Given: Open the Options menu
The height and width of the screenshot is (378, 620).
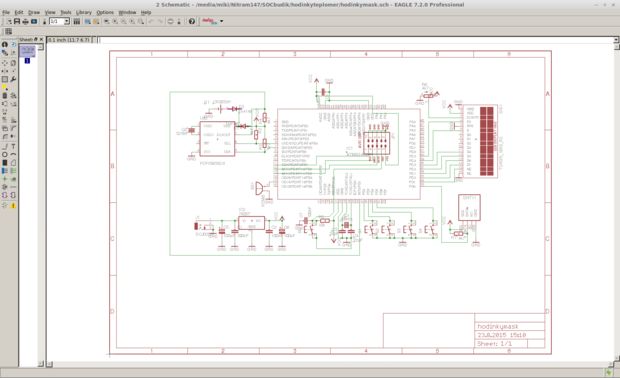Looking at the screenshot, I should click(x=105, y=12).
